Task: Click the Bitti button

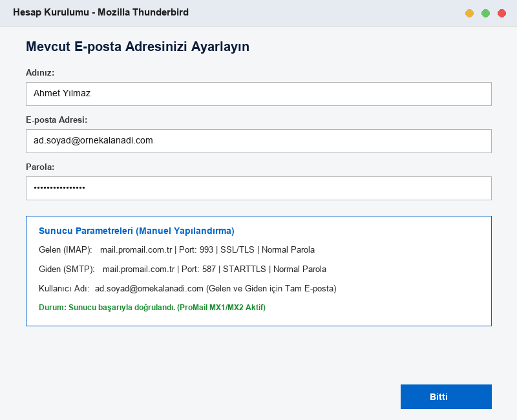Action: click(446, 397)
